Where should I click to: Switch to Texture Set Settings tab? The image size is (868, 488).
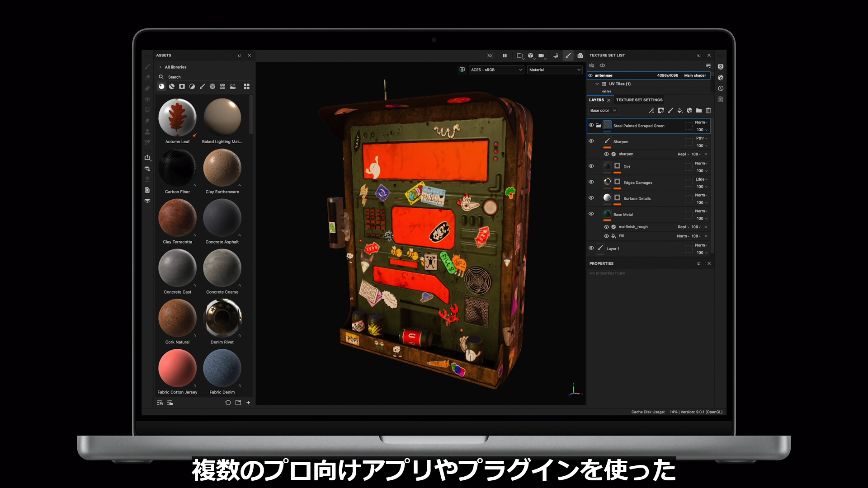tap(639, 100)
